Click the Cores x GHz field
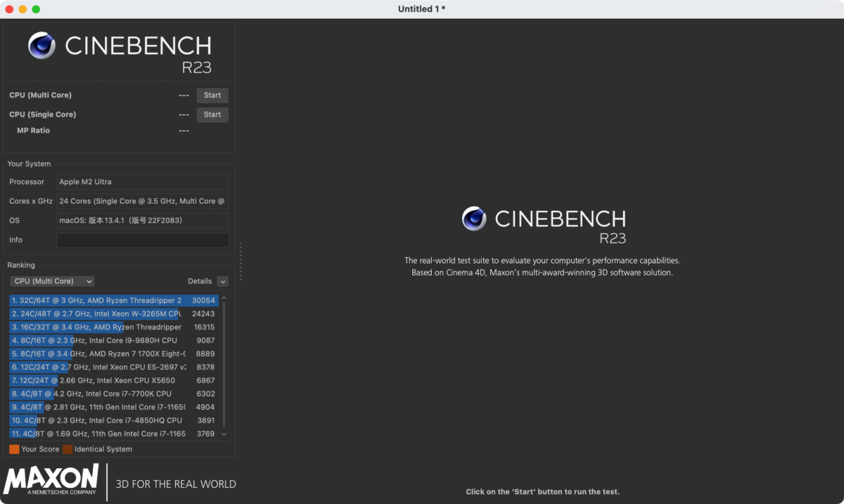The width and height of the screenshot is (844, 504). click(x=143, y=201)
